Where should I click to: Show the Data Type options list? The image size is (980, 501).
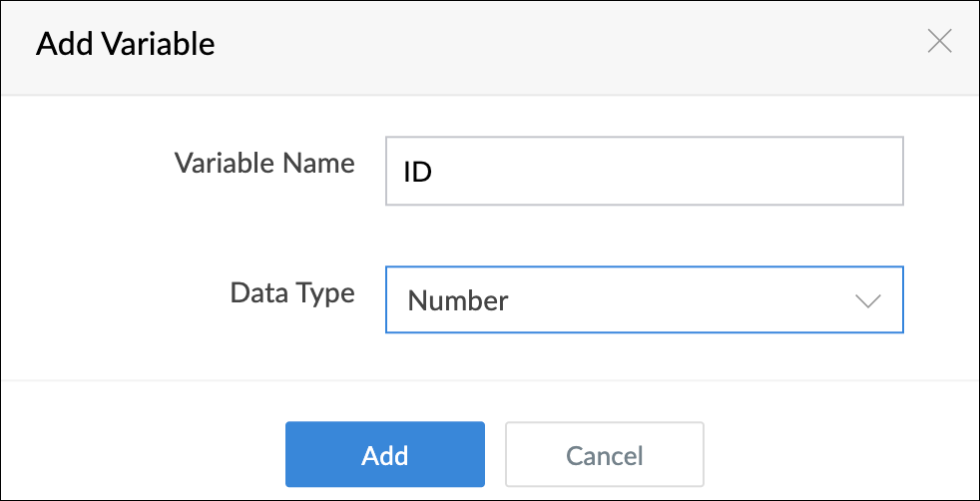tap(644, 300)
